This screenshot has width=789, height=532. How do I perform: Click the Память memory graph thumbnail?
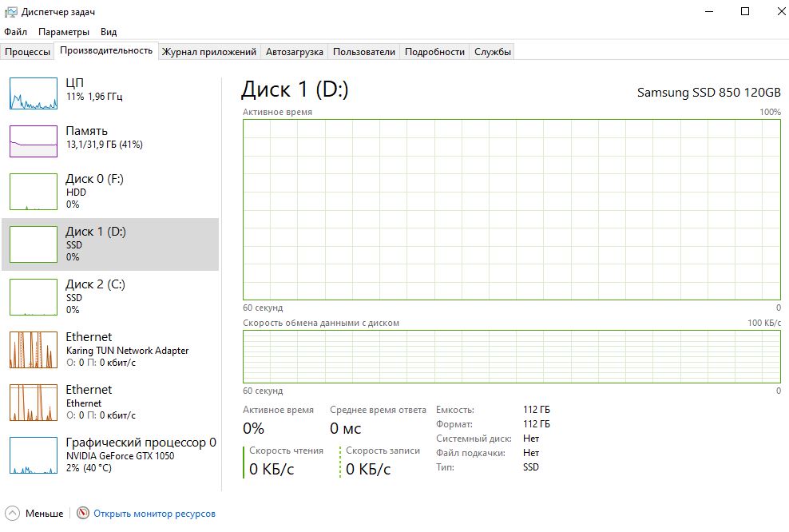[x=34, y=141]
